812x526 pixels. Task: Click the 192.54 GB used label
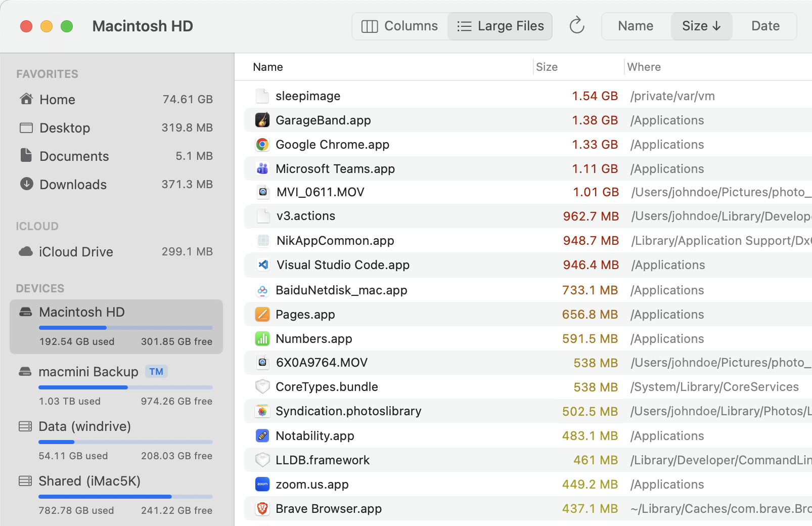click(77, 341)
